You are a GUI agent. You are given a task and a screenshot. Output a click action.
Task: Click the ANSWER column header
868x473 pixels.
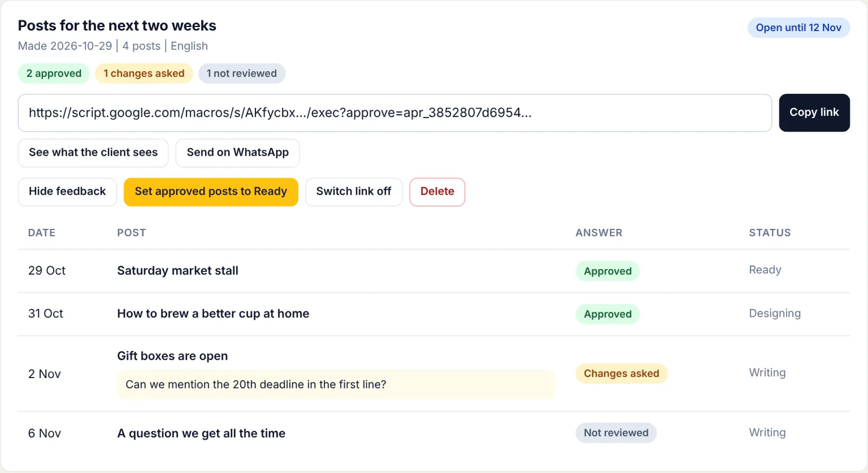point(599,233)
